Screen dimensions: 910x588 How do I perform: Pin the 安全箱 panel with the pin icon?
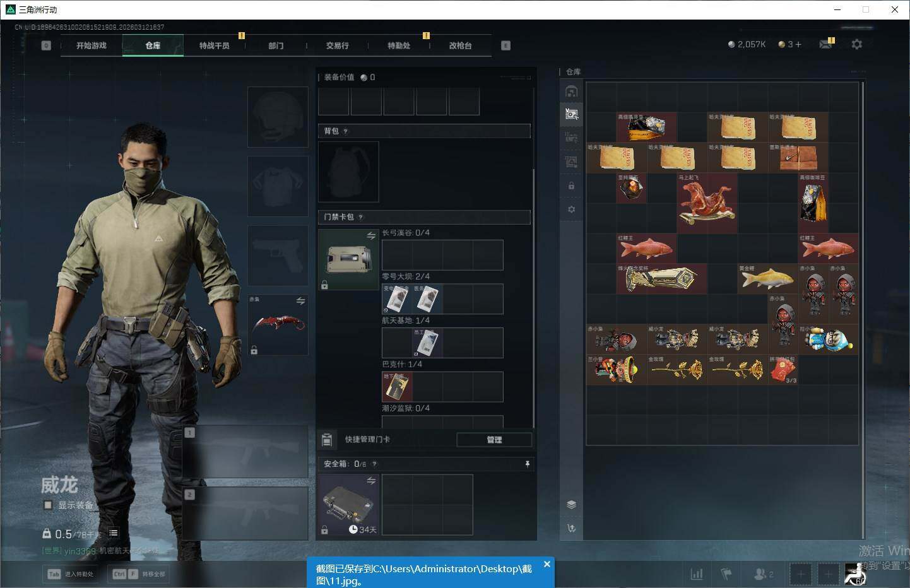pos(528,464)
